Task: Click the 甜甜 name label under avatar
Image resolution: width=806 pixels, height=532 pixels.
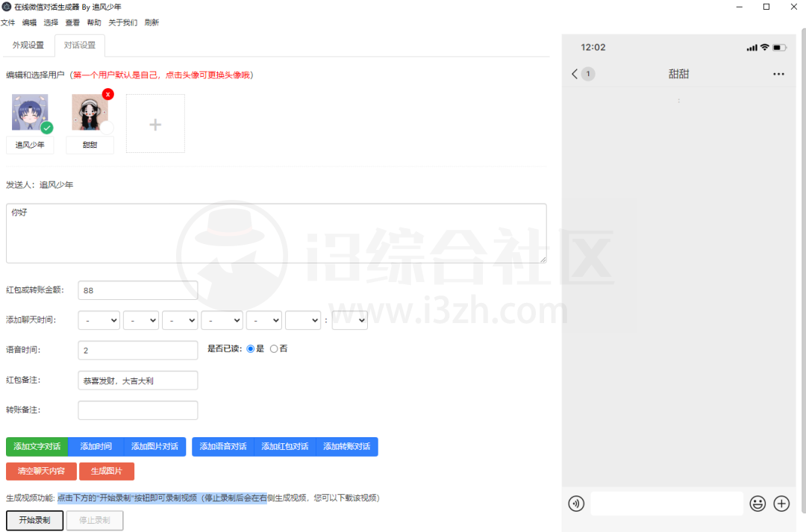Action: pos(90,145)
